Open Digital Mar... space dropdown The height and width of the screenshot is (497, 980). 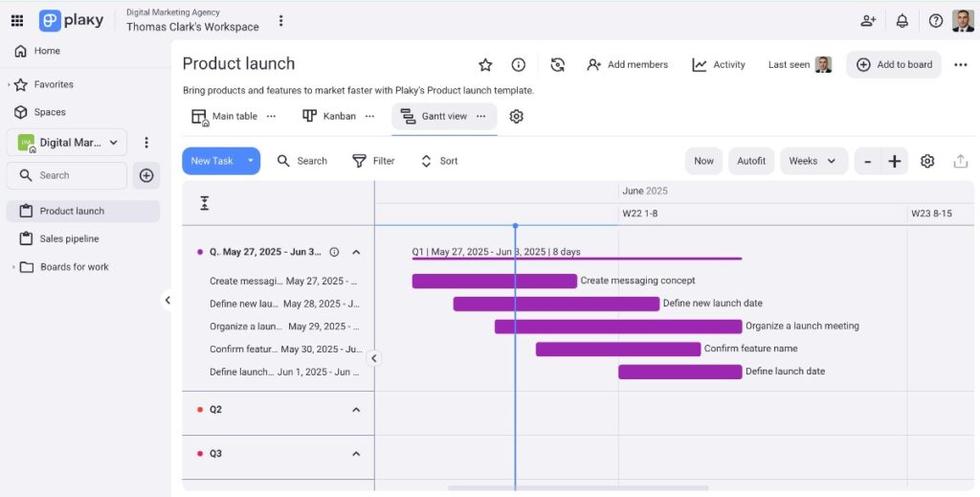click(x=67, y=143)
